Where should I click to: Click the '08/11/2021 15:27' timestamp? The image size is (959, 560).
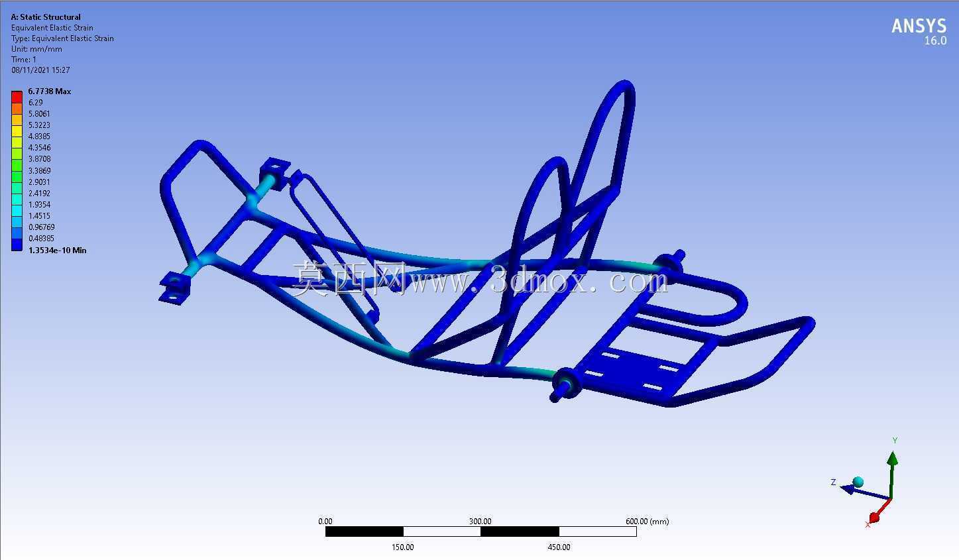[x=40, y=70]
